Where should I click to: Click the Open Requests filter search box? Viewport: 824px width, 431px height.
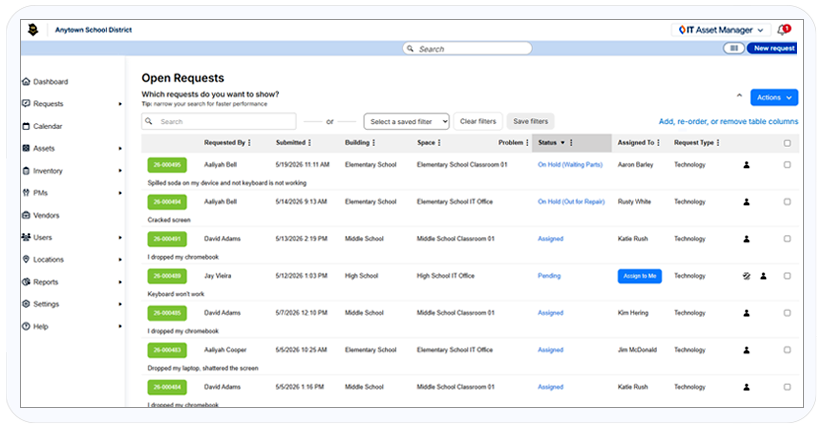pos(219,121)
